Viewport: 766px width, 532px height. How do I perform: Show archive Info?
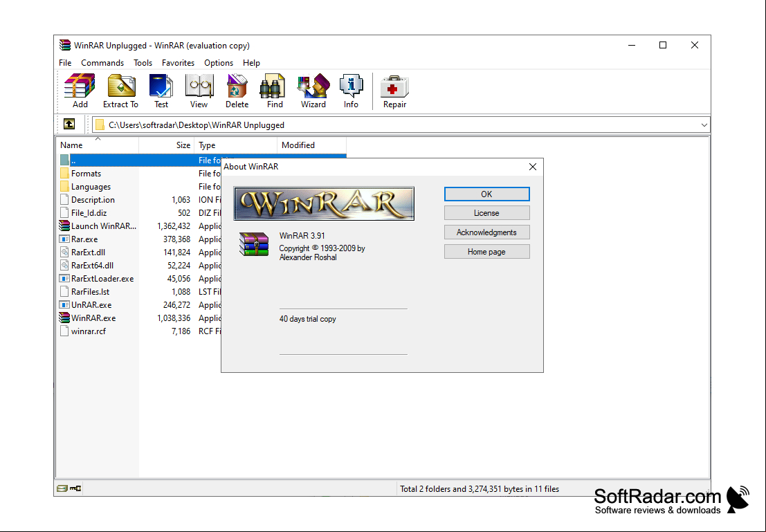(x=351, y=91)
